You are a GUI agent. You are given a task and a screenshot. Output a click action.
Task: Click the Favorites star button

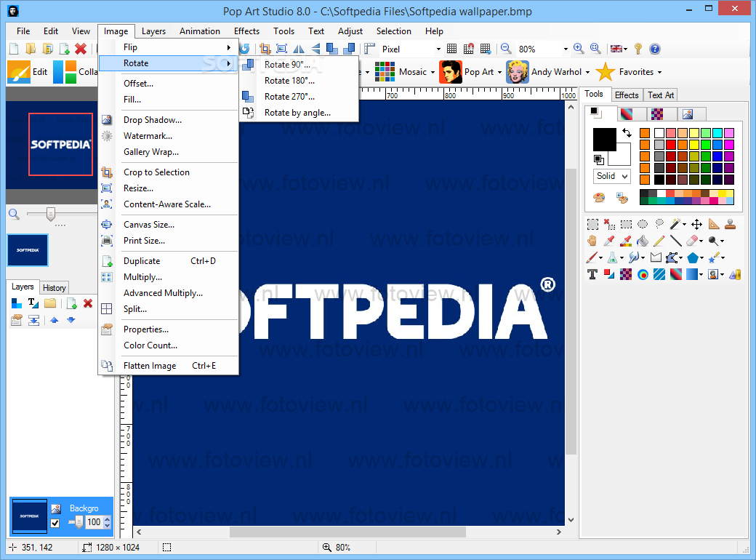[x=624, y=72]
